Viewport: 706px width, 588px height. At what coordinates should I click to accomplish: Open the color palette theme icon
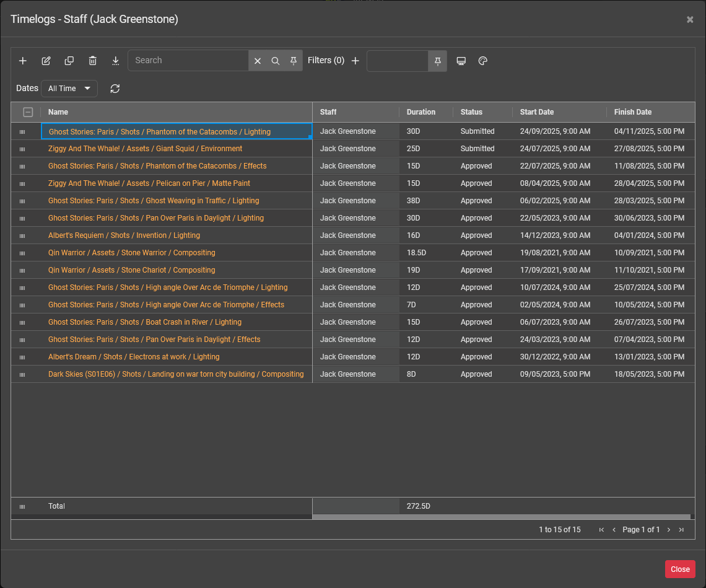483,61
